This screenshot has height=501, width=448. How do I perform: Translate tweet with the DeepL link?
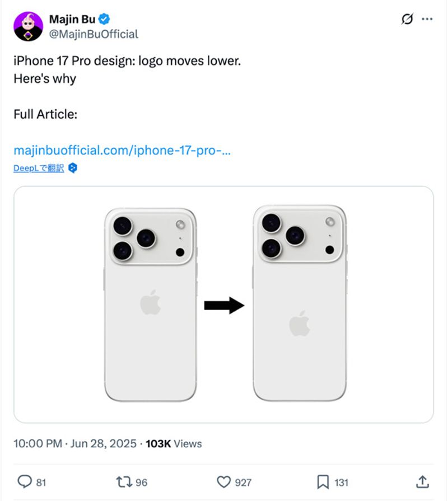[39, 168]
